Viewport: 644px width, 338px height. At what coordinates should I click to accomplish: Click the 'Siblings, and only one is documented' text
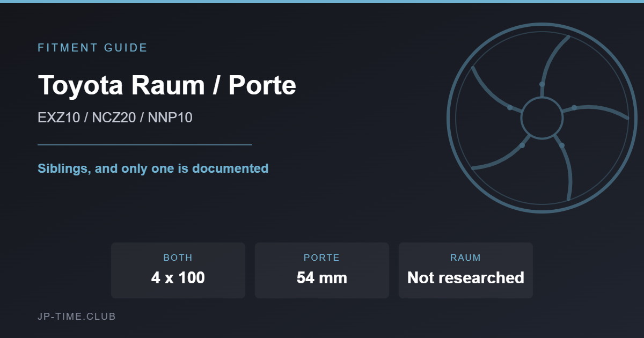pos(153,168)
